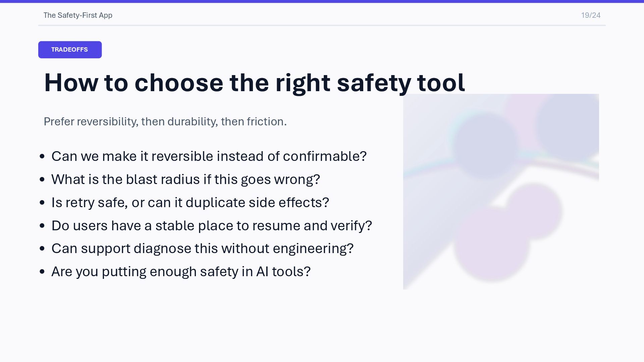Click the "The Safety-First App" header text

(x=78, y=15)
